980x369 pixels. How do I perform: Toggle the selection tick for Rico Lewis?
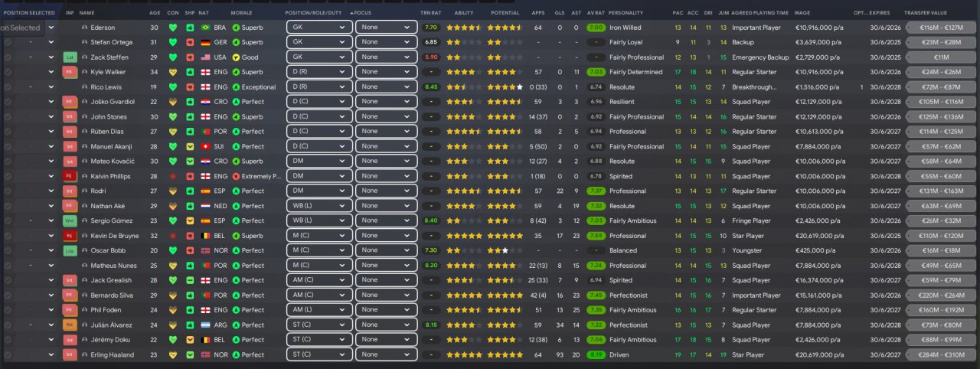pos(8,87)
